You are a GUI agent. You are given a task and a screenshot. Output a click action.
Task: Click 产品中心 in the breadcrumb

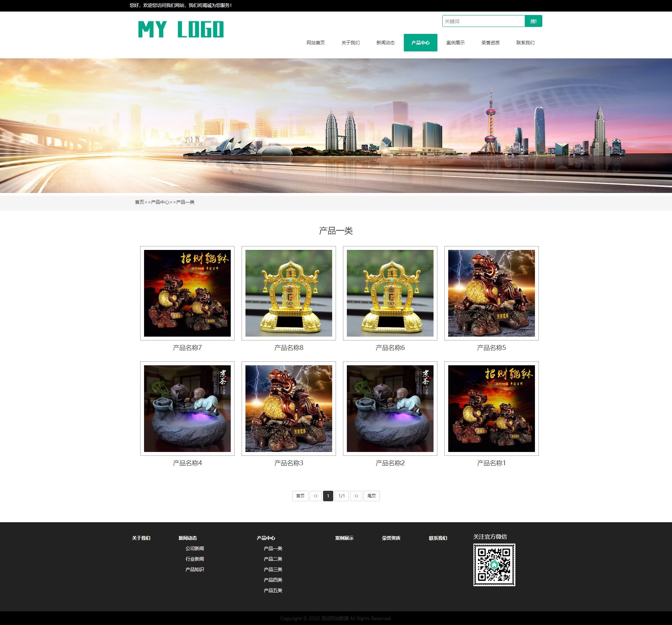point(160,202)
